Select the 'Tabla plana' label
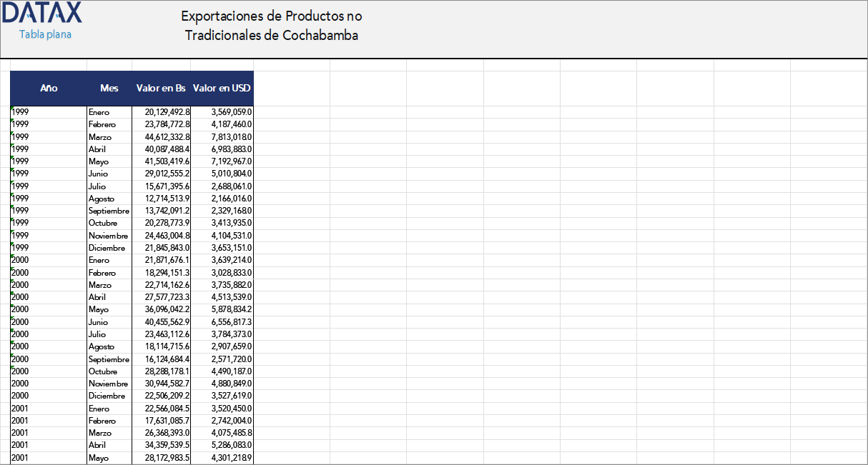The height and width of the screenshot is (465, 868). [x=45, y=34]
